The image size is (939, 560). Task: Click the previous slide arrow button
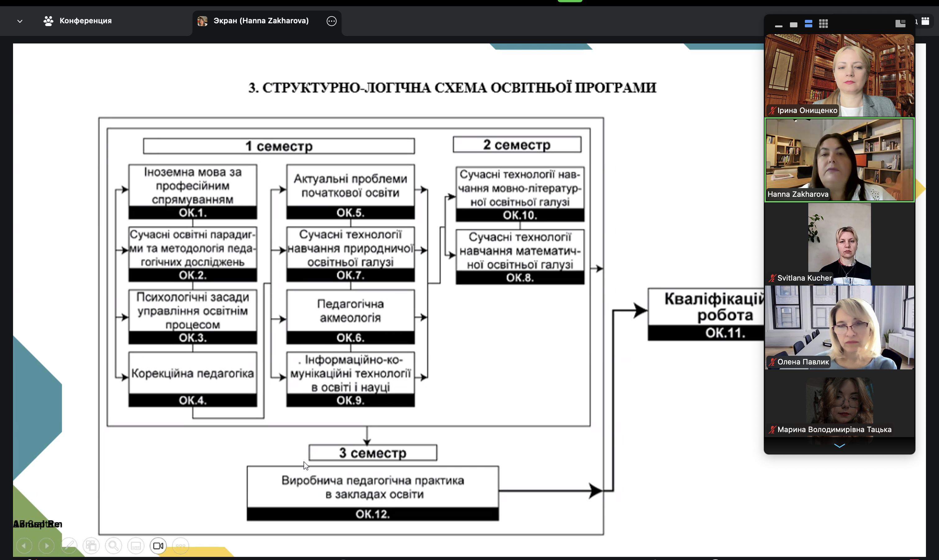pyautogui.click(x=24, y=546)
